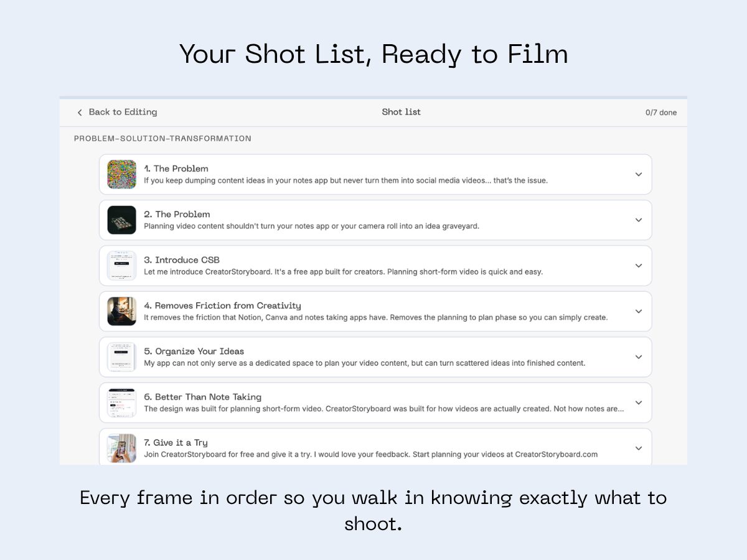747x560 pixels.
Task: Click the back arrow chevron icon
Action: click(x=79, y=113)
